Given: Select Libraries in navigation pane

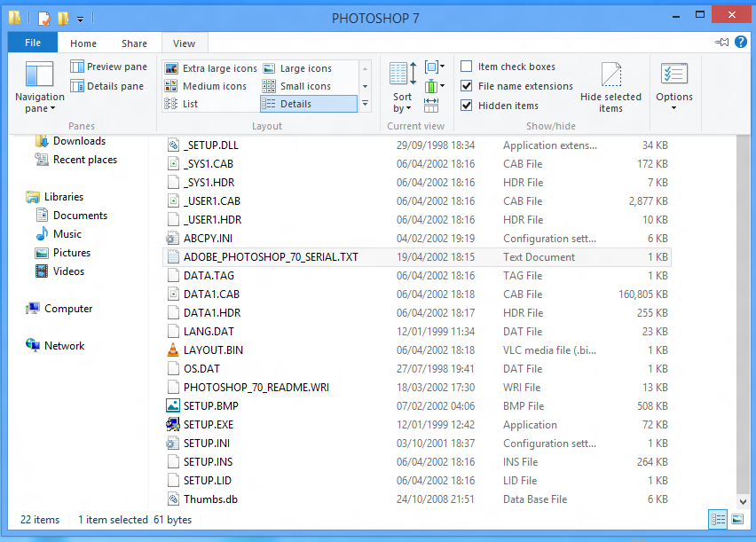Looking at the screenshot, I should 54,197.
